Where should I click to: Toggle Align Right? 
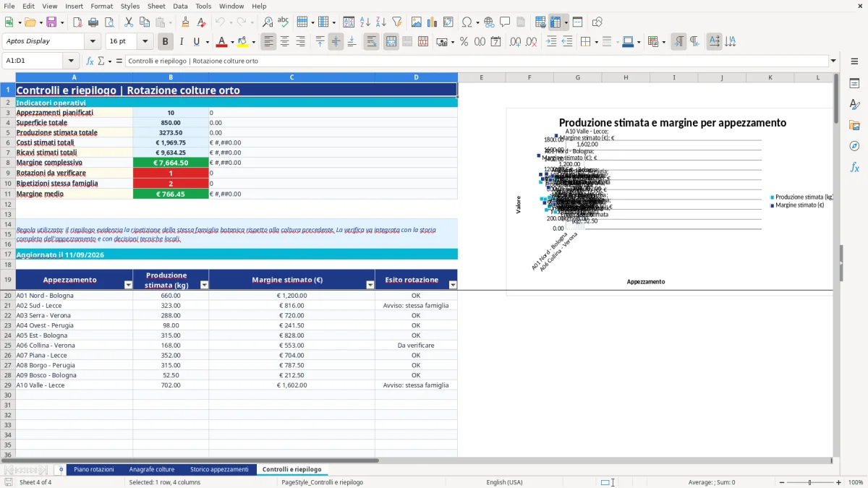point(301,42)
